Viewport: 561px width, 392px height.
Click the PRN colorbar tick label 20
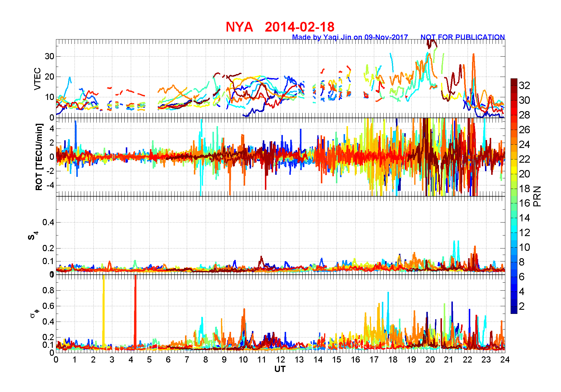tap(524, 174)
